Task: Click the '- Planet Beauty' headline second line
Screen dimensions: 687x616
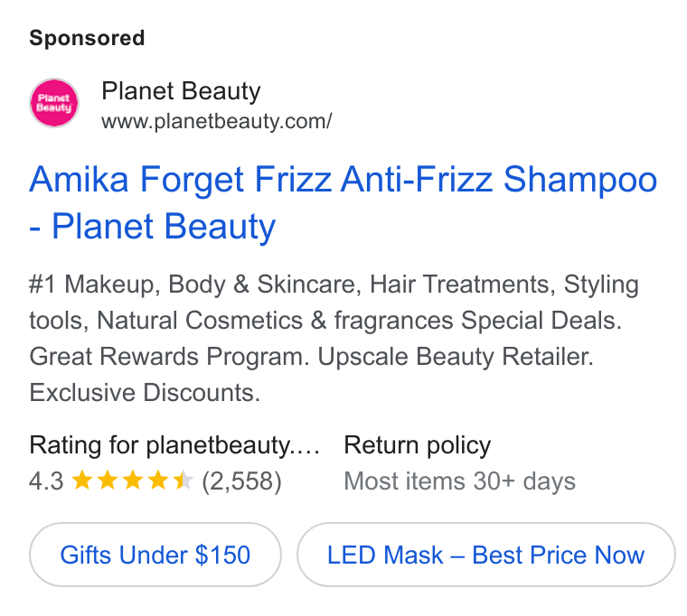Action: tap(152, 227)
